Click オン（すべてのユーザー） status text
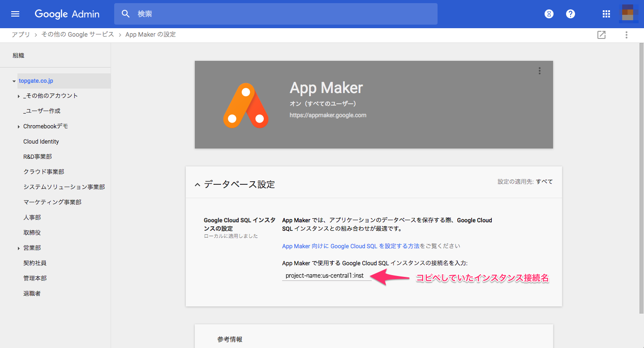The image size is (644, 348). (323, 104)
